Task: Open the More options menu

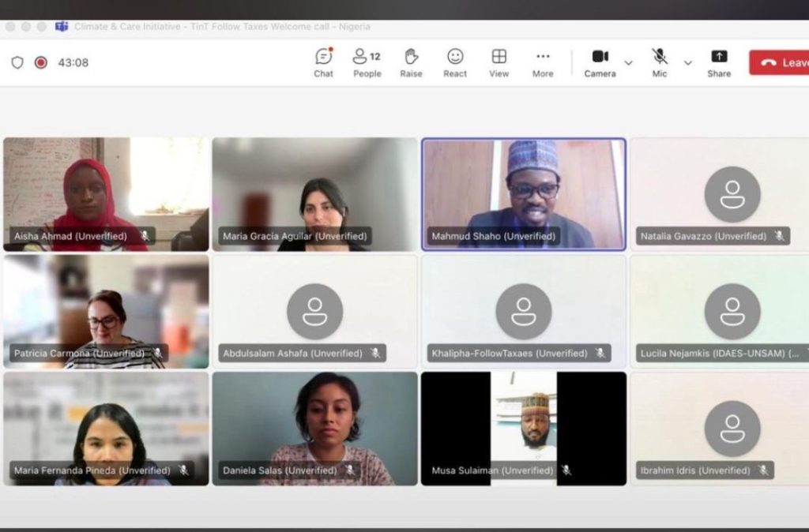Action: coord(543,62)
